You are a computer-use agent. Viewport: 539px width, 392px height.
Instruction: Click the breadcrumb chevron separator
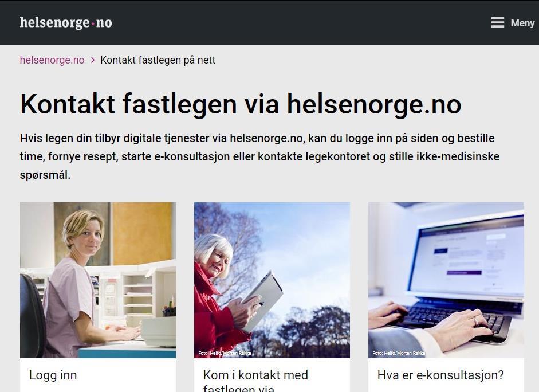[x=92, y=60]
